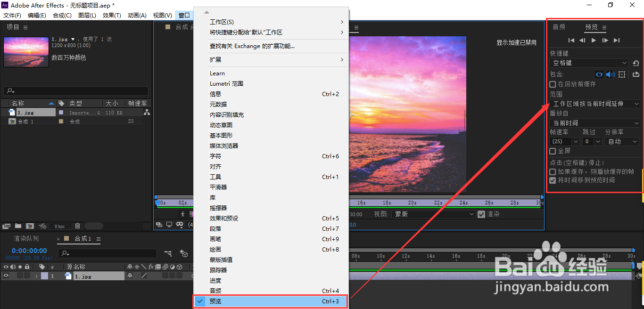Click the 8 bpc color depth icon

pos(59,226)
